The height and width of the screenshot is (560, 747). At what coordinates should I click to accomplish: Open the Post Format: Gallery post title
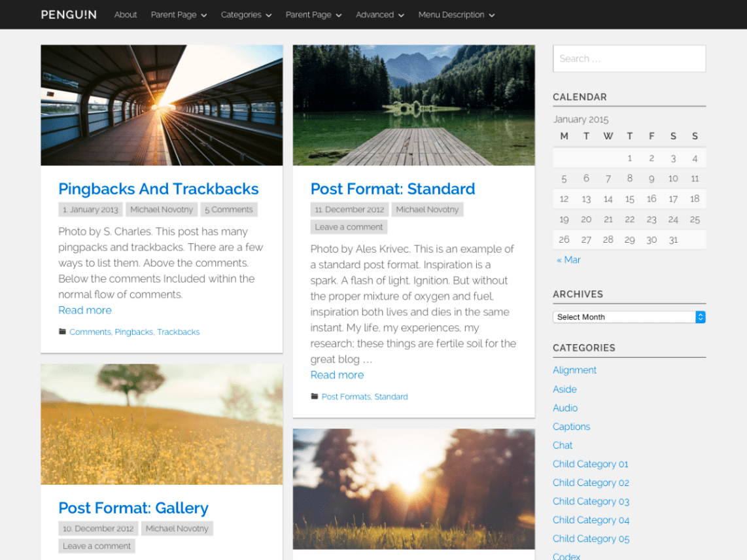[x=133, y=508]
